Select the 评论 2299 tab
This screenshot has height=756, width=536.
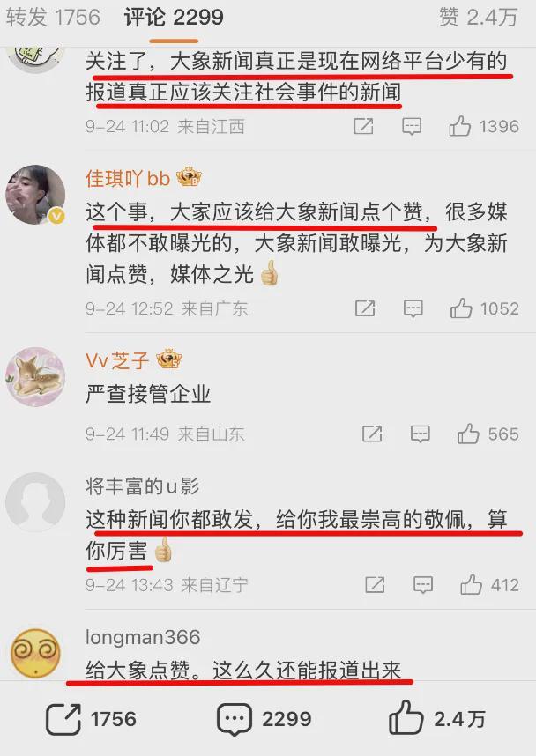pyautogui.click(x=174, y=18)
